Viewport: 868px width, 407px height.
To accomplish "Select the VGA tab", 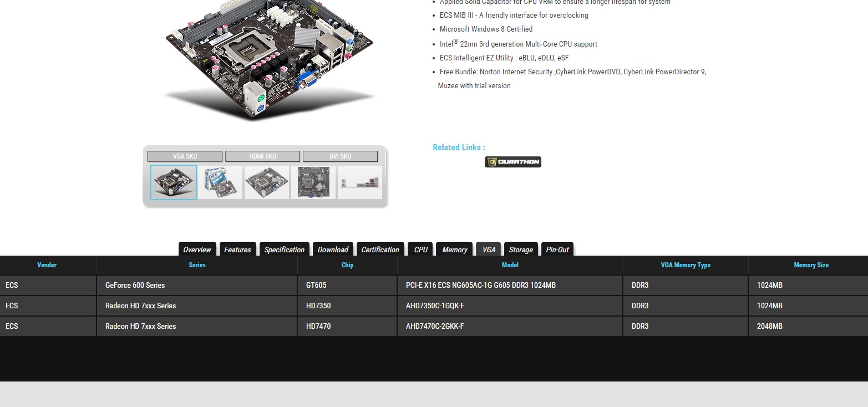I will (489, 249).
